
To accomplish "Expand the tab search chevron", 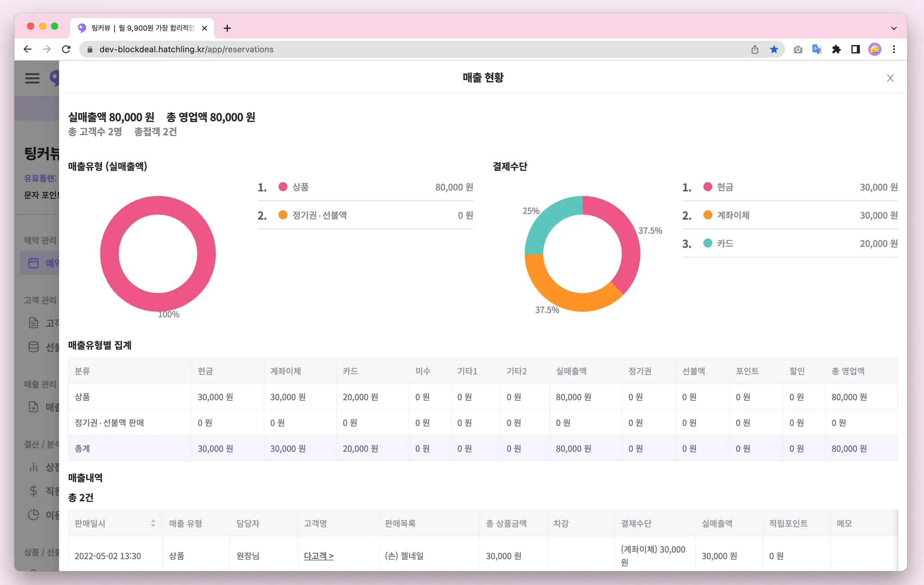I will (x=893, y=28).
